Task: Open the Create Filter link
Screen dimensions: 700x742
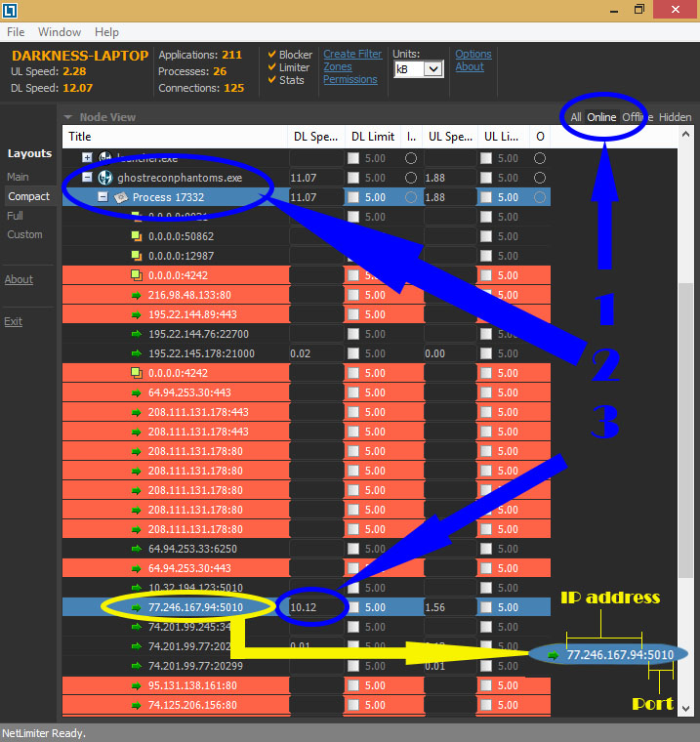Action: pos(352,54)
